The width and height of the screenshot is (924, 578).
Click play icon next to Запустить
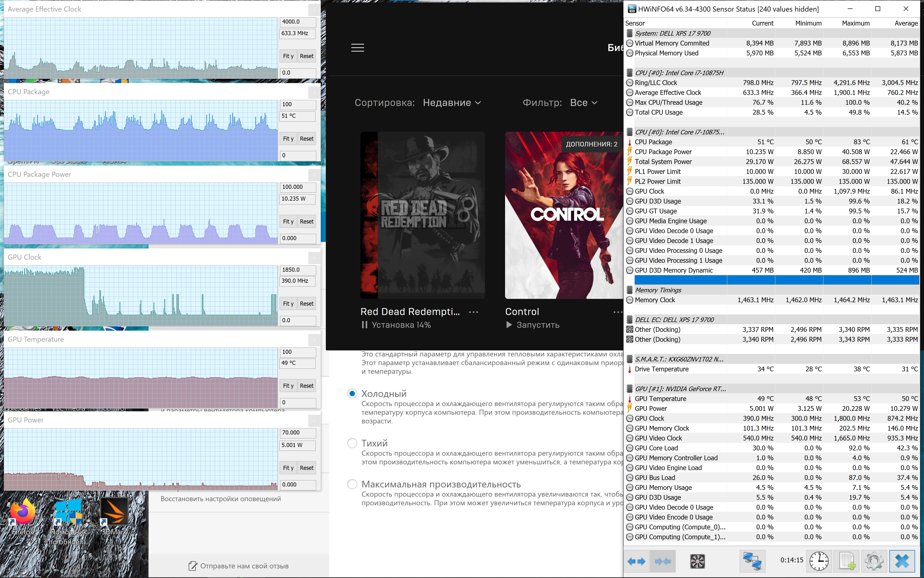[509, 325]
